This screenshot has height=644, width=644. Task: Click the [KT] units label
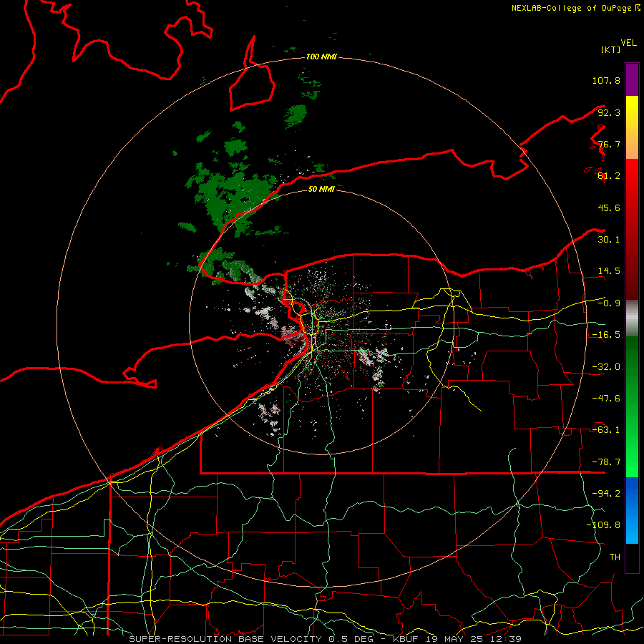[x=610, y=49]
